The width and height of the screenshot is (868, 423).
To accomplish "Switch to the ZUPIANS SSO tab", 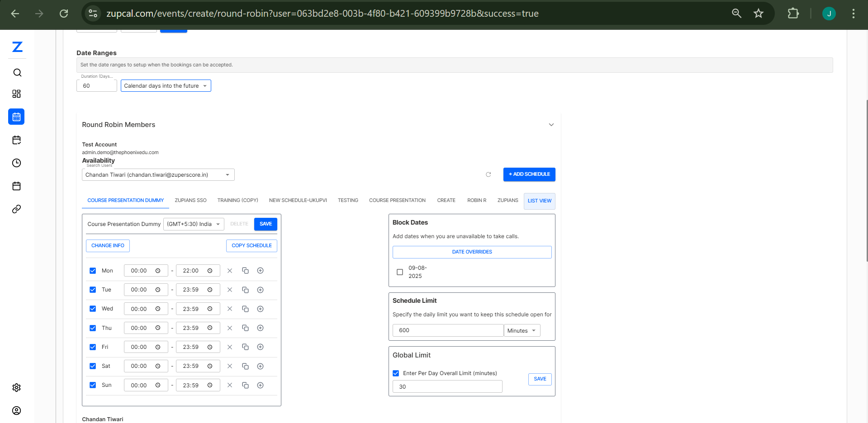I will (x=190, y=201).
